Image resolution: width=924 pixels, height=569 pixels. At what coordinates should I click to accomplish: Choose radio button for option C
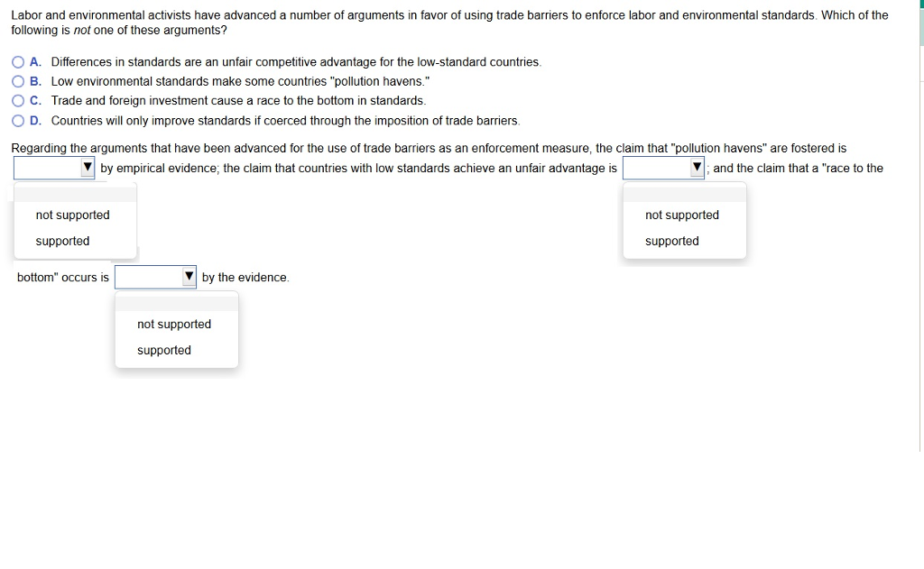[18, 101]
